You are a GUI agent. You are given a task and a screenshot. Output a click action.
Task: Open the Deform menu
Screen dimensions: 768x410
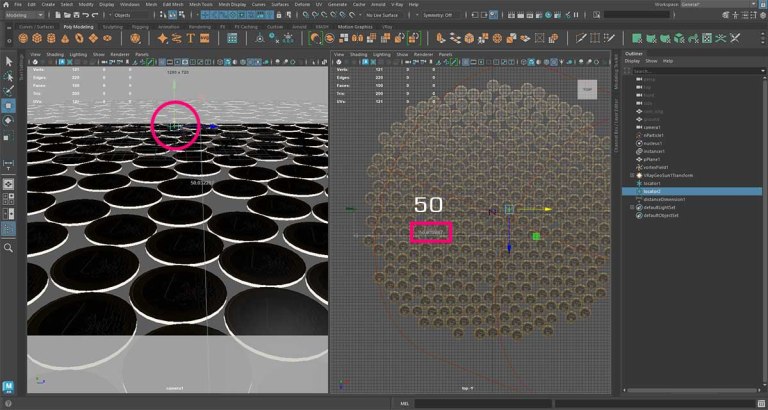(302, 4)
